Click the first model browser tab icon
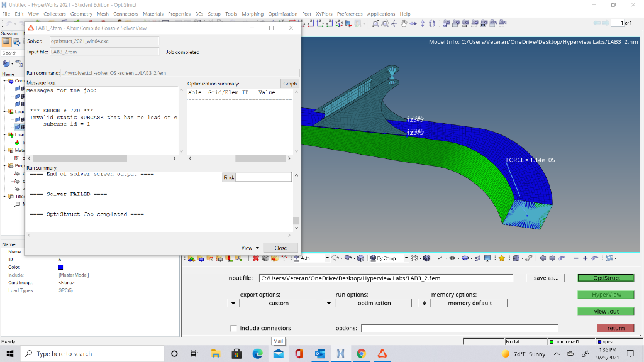 pos(6,41)
